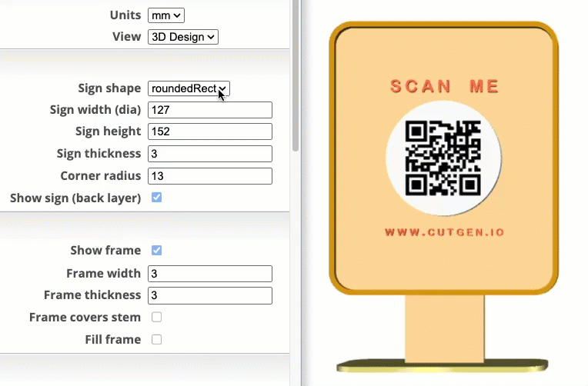Focus the Frame thickness input field
Image resolution: width=588 pixels, height=386 pixels.
210,295
